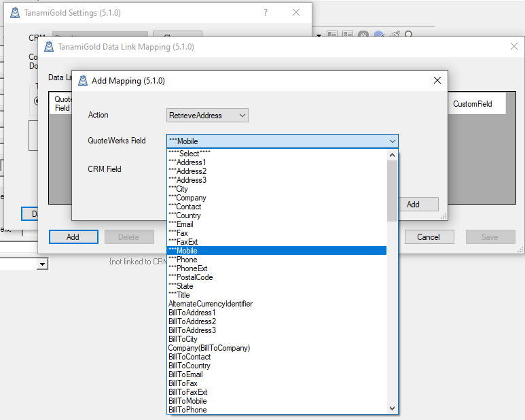
Task: Select AlternateCurrencyIdentifier list entry
Action: tap(211, 304)
